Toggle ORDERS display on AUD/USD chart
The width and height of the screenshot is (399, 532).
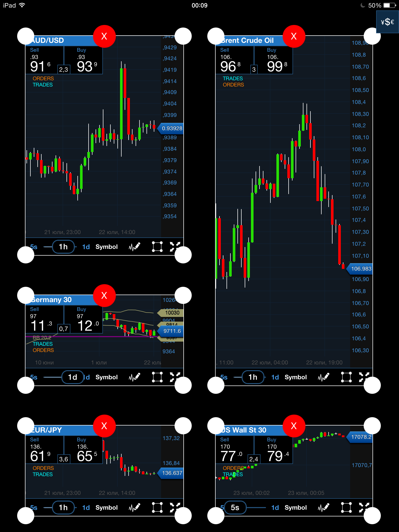43,78
